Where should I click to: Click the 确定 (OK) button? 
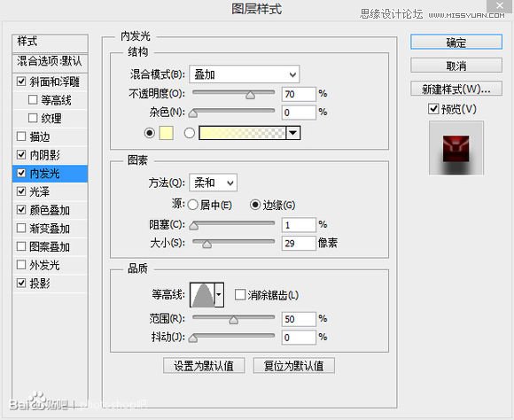click(x=456, y=43)
